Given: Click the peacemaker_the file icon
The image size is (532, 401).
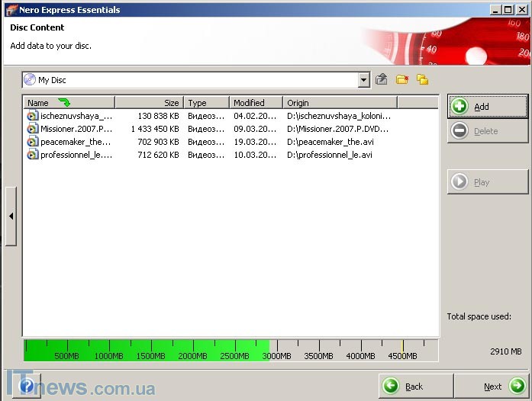Looking at the screenshot, I should click(x=32, y=142).
